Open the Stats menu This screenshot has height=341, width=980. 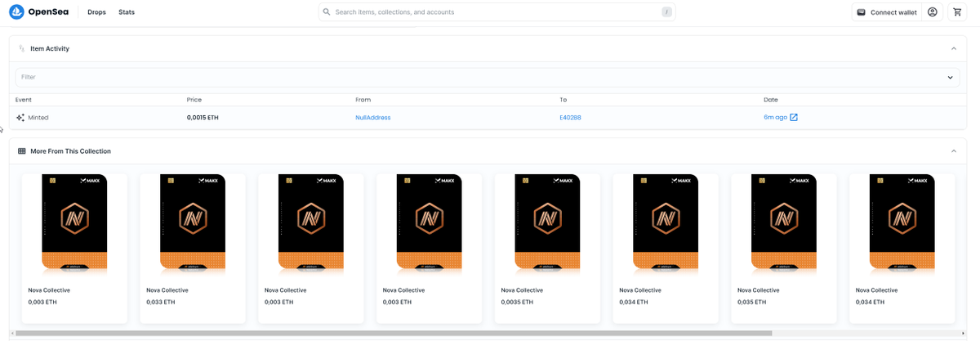click(x=127, y=12)
